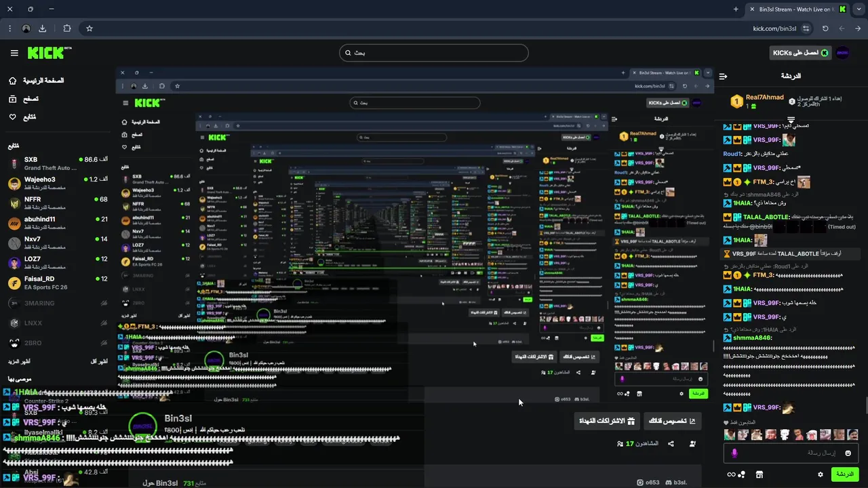Collapse the following list with show less
868x488 pixels.
click(99, 361)
